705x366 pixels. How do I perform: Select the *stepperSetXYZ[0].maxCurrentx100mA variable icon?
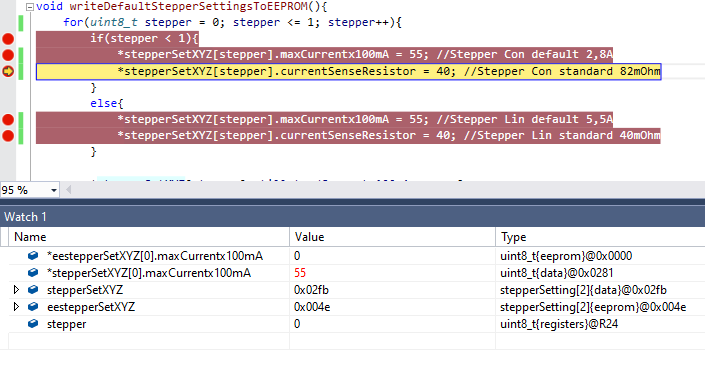(33, 273)
